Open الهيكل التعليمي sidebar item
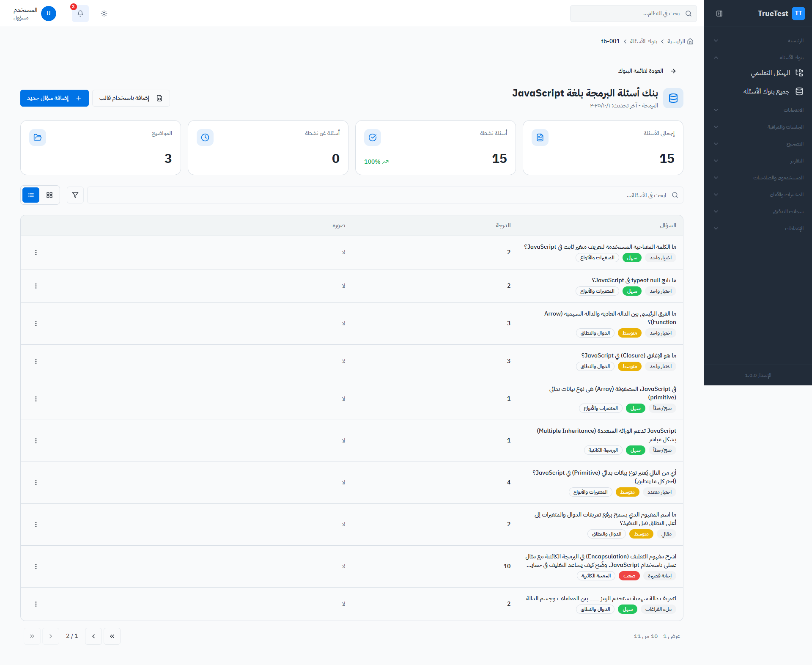Viewport: 812px width, 665px height. (x=770, y=73)
